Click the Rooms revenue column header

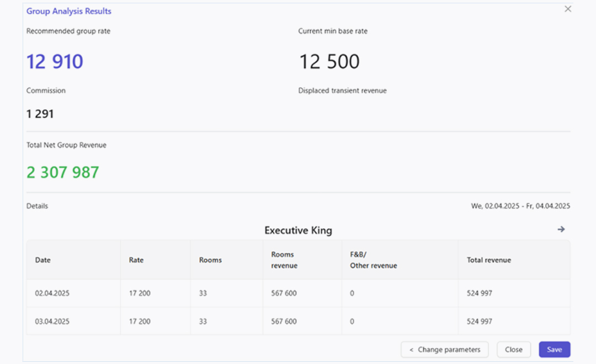(284, 260)
